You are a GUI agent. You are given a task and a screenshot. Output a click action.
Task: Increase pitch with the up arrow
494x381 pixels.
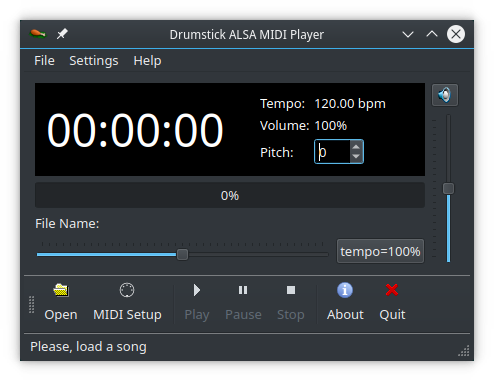[x=356, y=147]
